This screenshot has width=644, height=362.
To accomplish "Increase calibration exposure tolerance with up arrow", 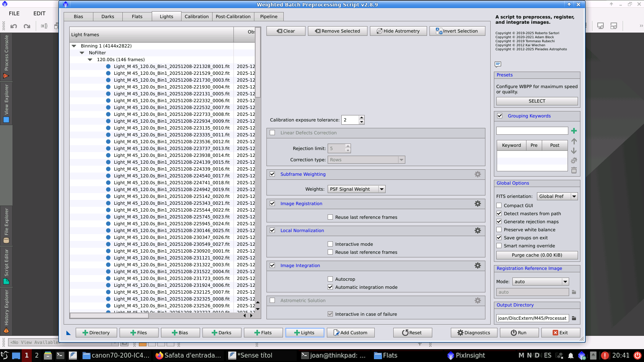I will point(361,117).
